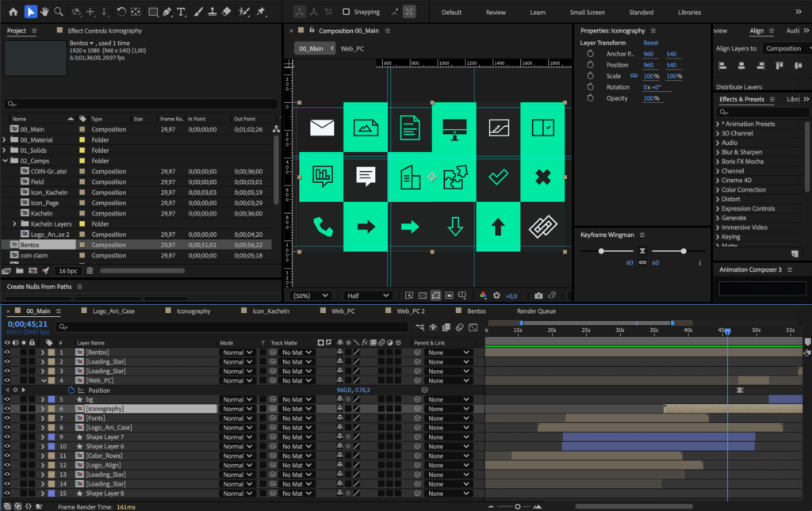
Task: Enable the Snapping checkbox
Action: pyautogui.click(x=347, y=12)
